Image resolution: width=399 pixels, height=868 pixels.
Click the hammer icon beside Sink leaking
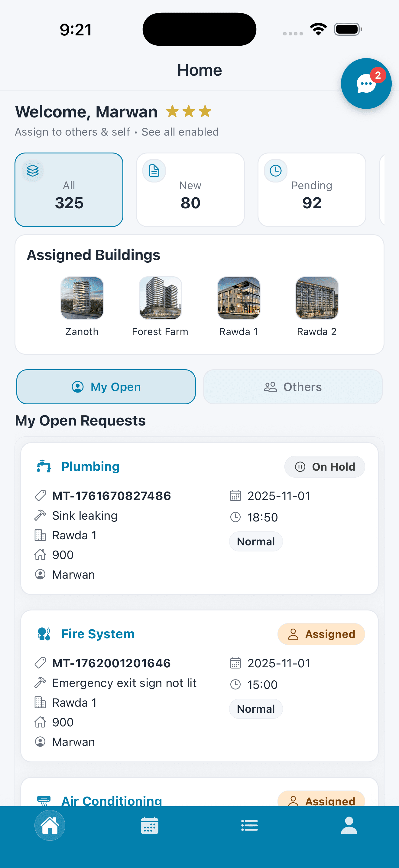(40, 515)
